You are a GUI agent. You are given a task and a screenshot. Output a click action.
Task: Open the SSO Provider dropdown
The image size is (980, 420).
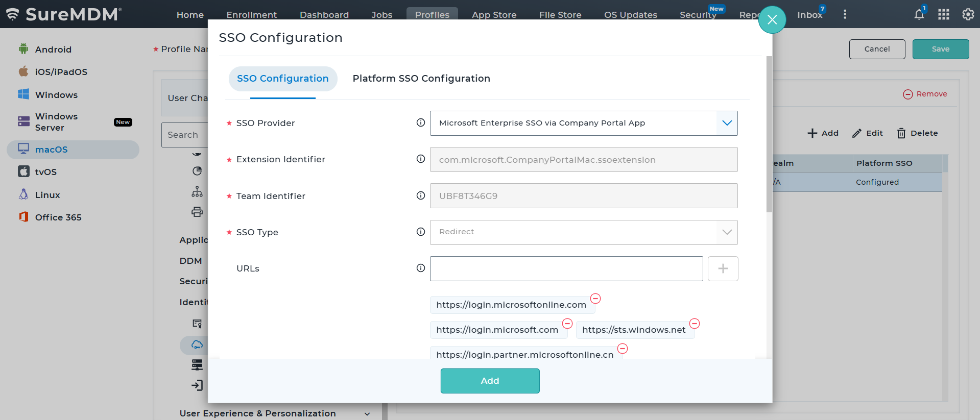(x=584, y=123)
